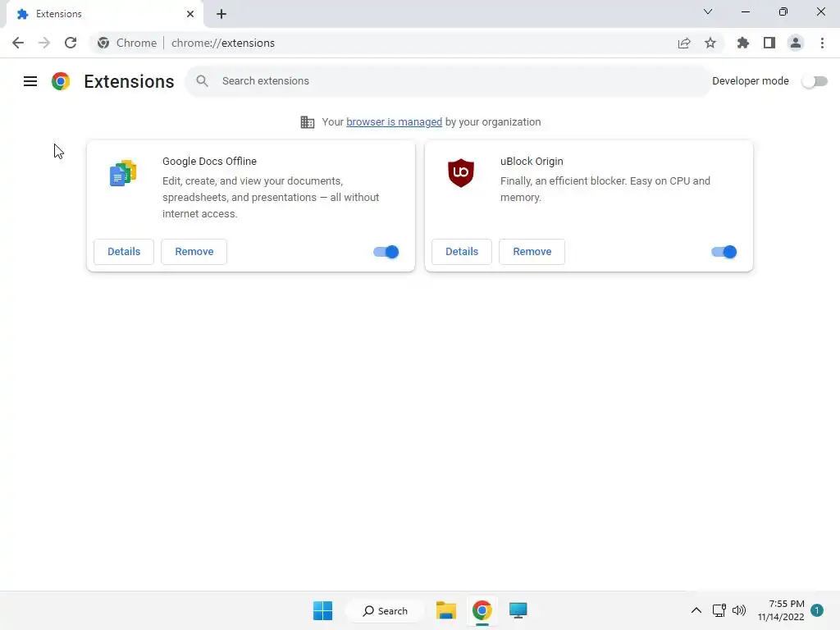Open Details for uBlock Origin
The width and height of the screenshot is (840, 630).
pyautogui.click(x=462, y=252)
